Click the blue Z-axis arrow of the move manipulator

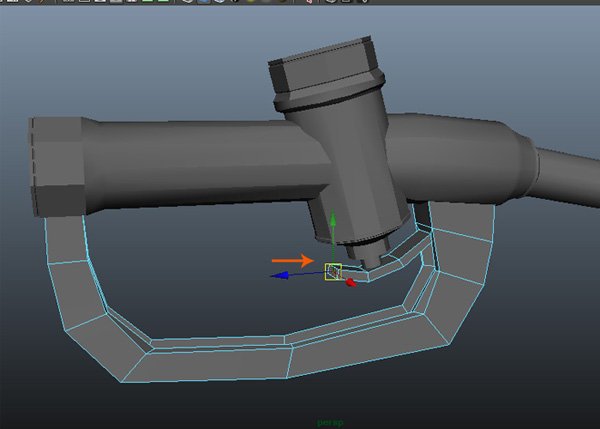pyautogui.click(x=280, y=276)
